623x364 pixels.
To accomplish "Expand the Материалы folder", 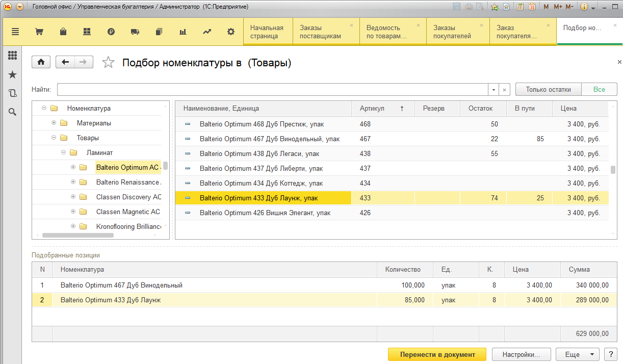I will tap(54, 123).
